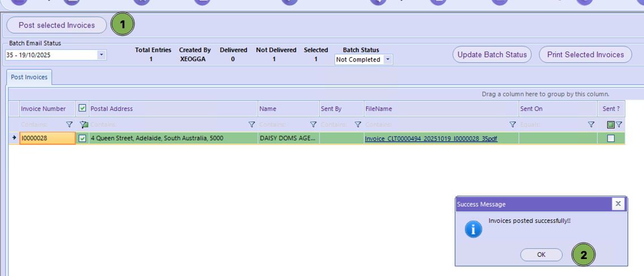Open the Batch Status Not Completed dropdown
644x276 pixels.
(388, 59)
